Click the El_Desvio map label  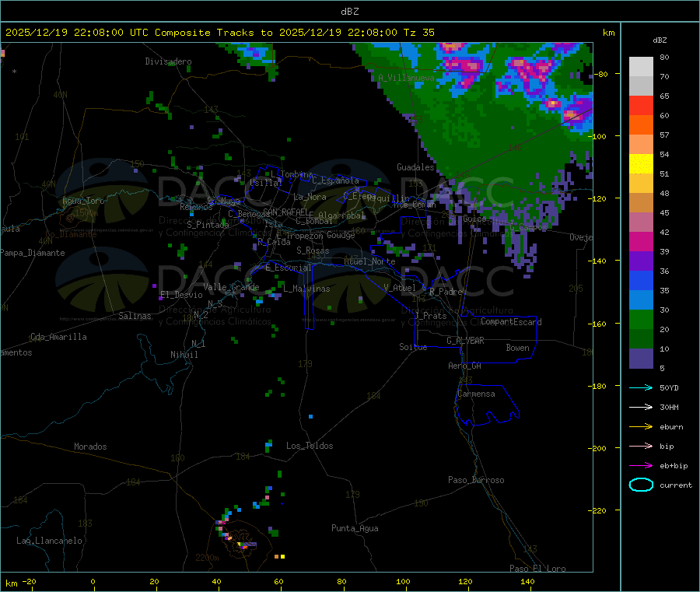[x=181, y=295]
